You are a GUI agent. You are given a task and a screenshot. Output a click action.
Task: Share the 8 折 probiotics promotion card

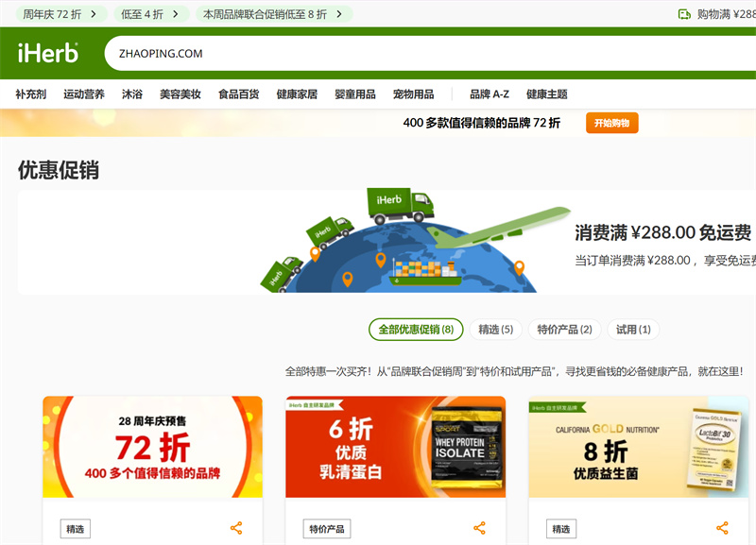722,528
